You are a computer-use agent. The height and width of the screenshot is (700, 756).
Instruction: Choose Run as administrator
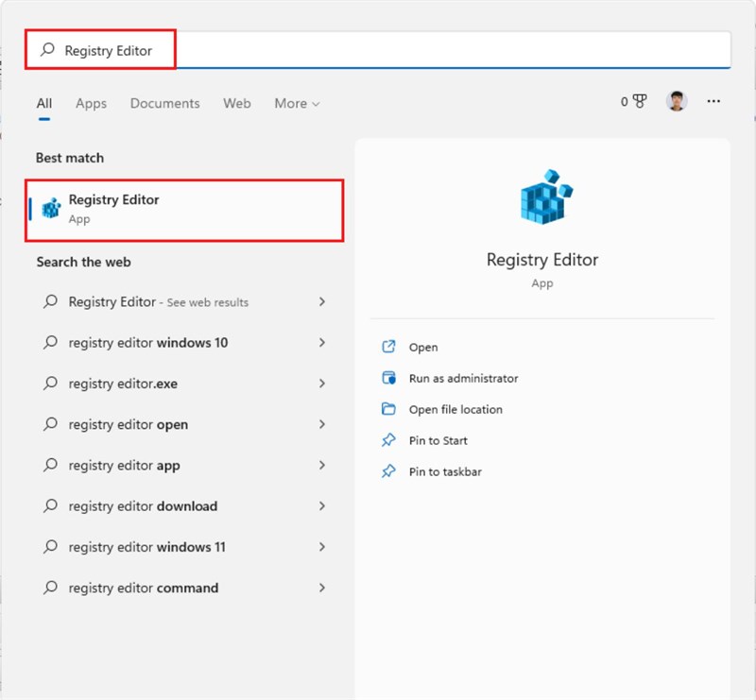point(463,378)
